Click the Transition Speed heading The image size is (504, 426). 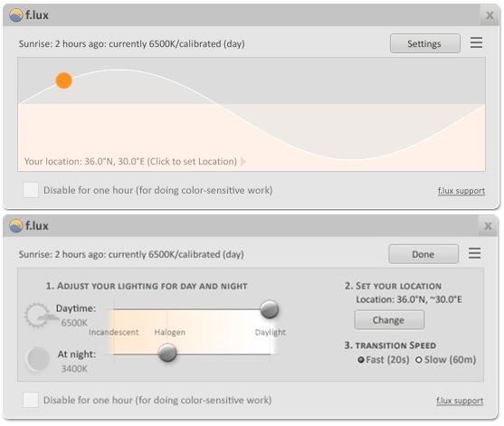coord(390,346)
